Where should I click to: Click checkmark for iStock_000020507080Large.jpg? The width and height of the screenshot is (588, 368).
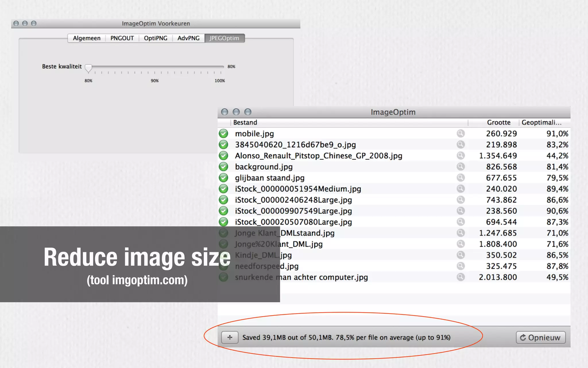pyautogui.click(x=223, y=222)
